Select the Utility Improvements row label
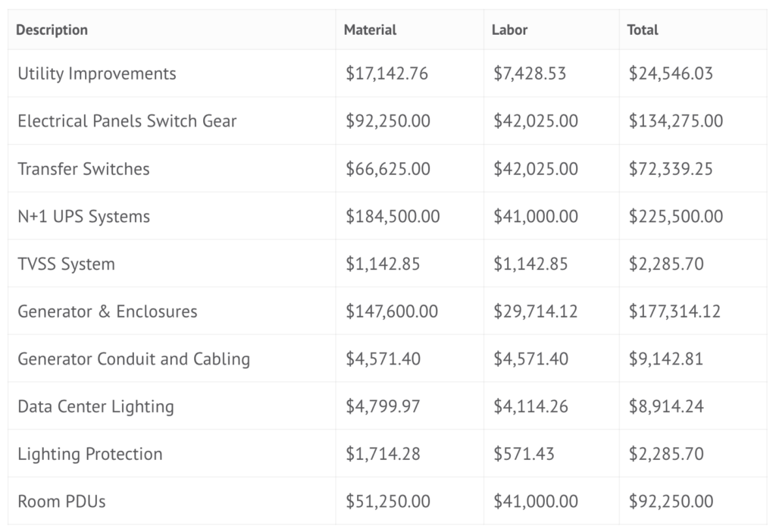 [x=96, y=74]
